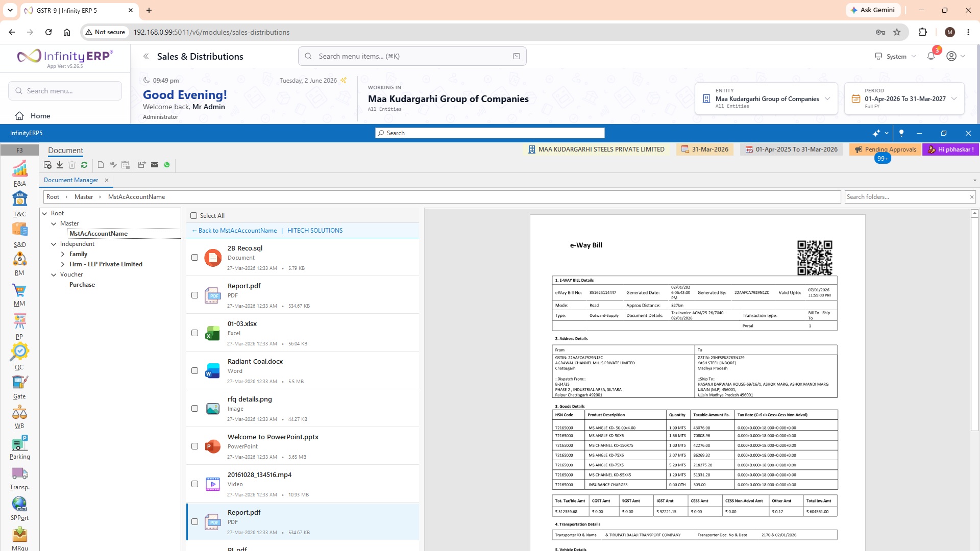Click the email envelope toolbar icon
980x551 pixels.
pos(155,165)
